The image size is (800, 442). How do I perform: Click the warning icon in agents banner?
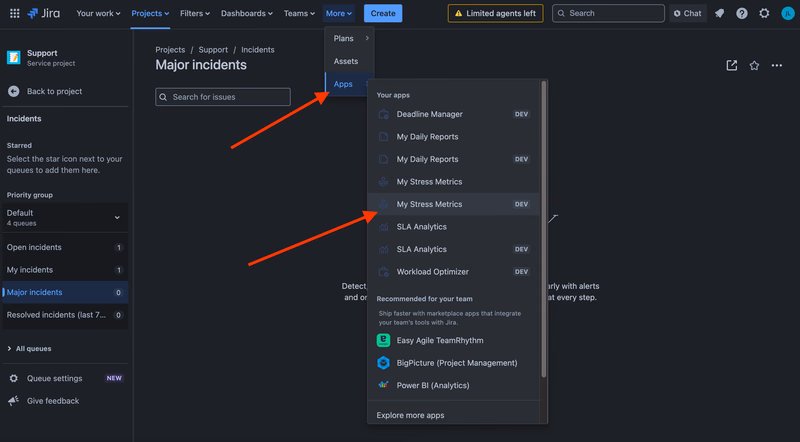458,13
